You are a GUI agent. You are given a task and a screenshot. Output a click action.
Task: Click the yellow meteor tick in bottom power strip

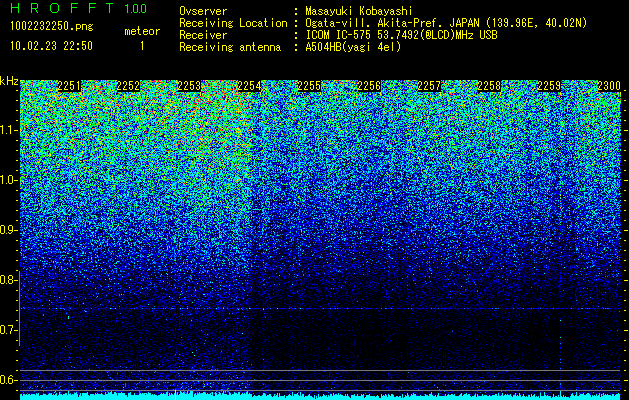pyautogui.click(x=175, y=395)
